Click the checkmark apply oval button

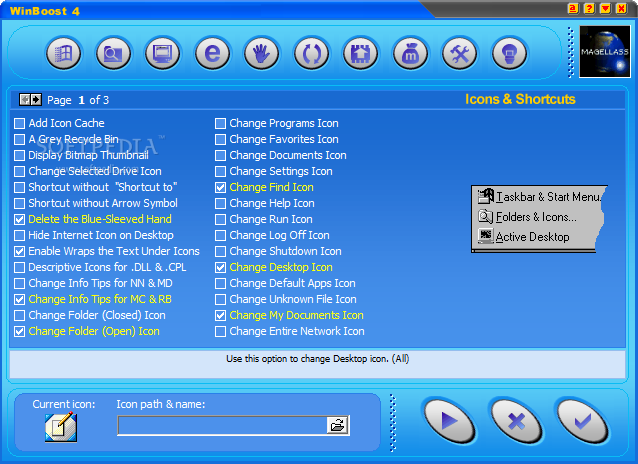(583, 421)
